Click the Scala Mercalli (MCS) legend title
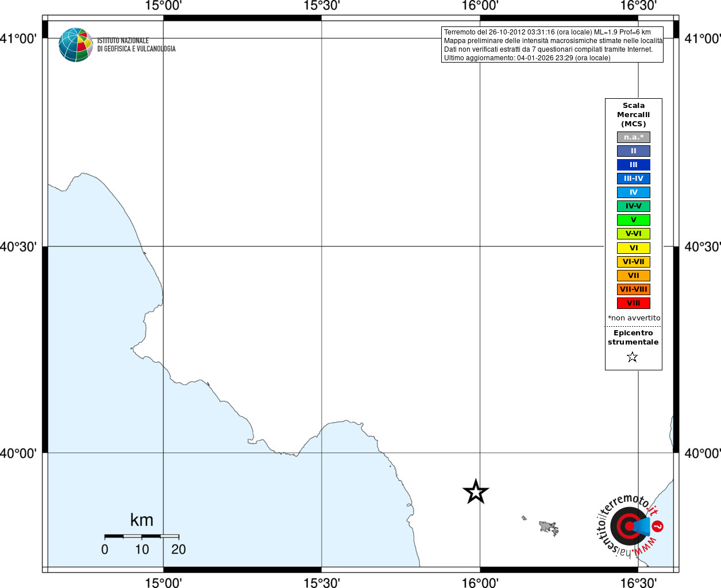Image resolution: width=721 pixels, height=588 pixels. (x=634, y=115)
